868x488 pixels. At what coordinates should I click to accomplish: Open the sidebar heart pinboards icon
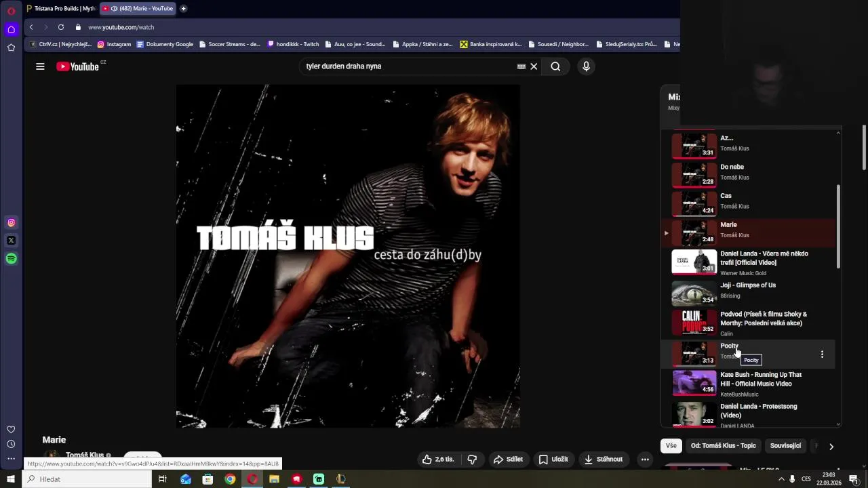[11, 430]
